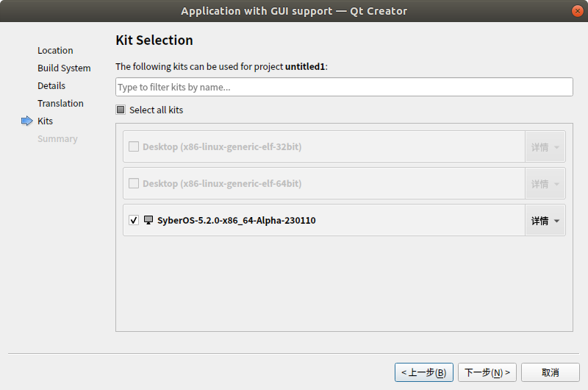Uncheck the SyberOS-5.2.0-x86_64-Alpha-230110 kit checkbox
This screenshot has height=390, width=588.
click(133, 220)
